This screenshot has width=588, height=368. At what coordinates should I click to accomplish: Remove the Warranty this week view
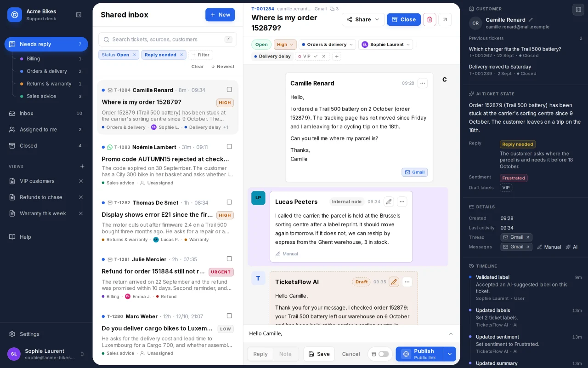coord(81,213)
